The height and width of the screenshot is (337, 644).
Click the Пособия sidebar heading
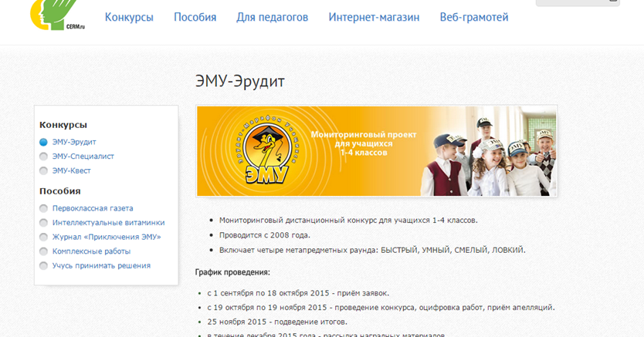[x=60, y=191]
